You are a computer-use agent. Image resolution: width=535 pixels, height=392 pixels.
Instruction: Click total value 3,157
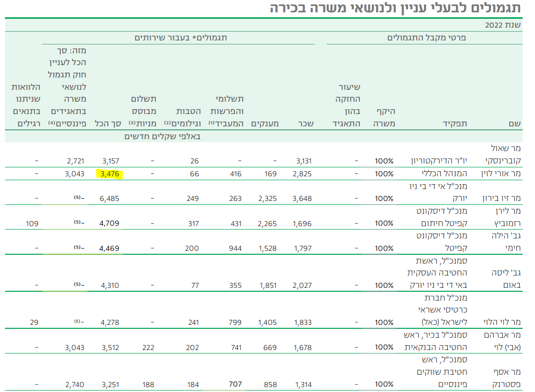111,161
